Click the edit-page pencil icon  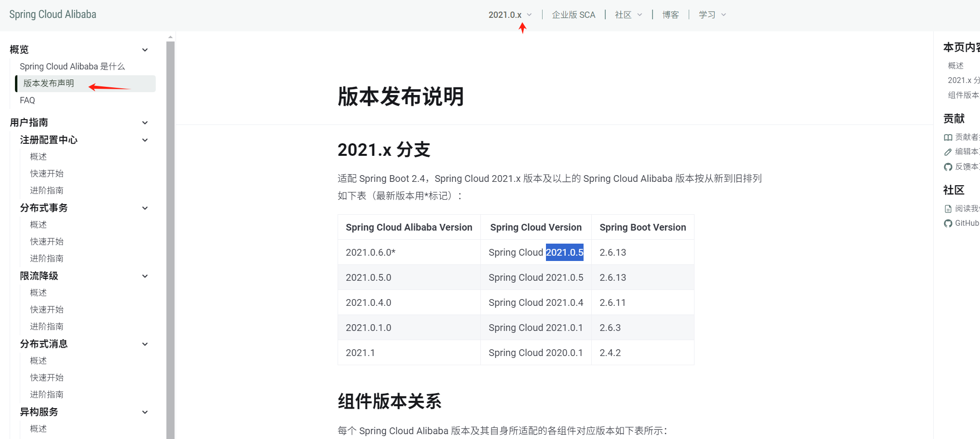948,152
